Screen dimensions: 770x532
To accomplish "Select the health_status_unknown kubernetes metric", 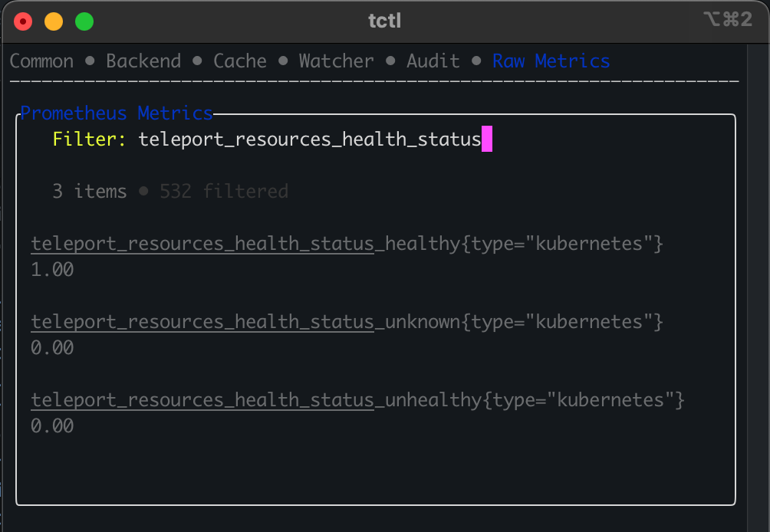I will (347, 322).
